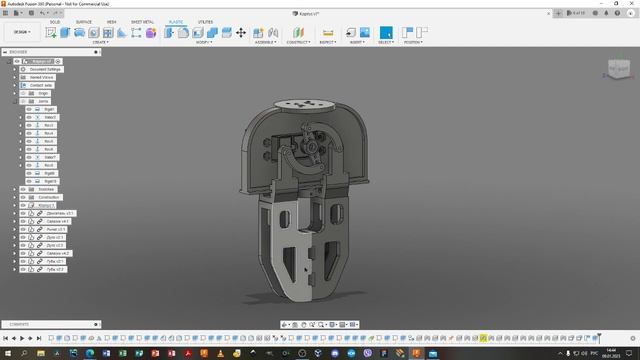The image size is (640, 360).
Task: Open the Help question-mark icon
Action: 617,13
